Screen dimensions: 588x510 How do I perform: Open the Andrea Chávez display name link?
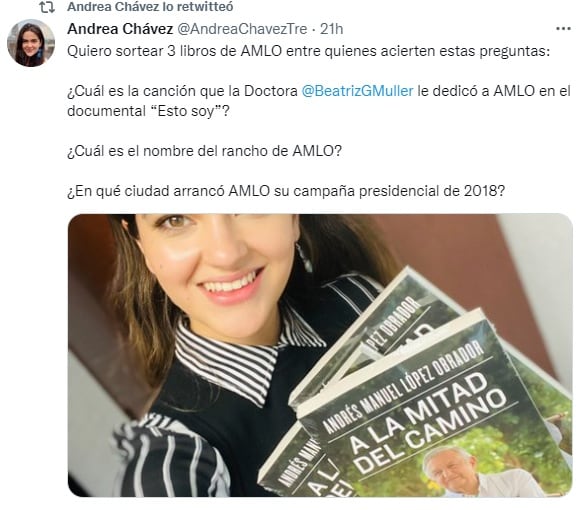(120, 29)
